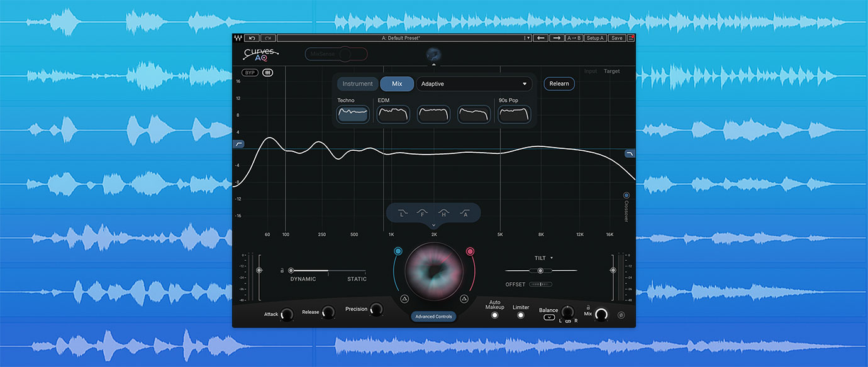Toggle the BYP bypass button
Image resolution: width=868 pixels, height=367 pixels.
coord(250,72)
